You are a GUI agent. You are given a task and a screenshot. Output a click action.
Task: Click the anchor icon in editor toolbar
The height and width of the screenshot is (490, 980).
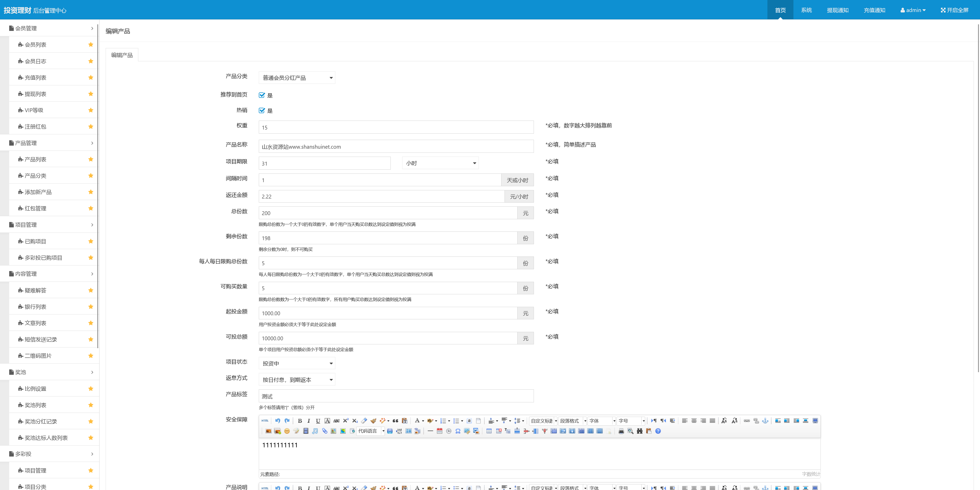point(765,421)
